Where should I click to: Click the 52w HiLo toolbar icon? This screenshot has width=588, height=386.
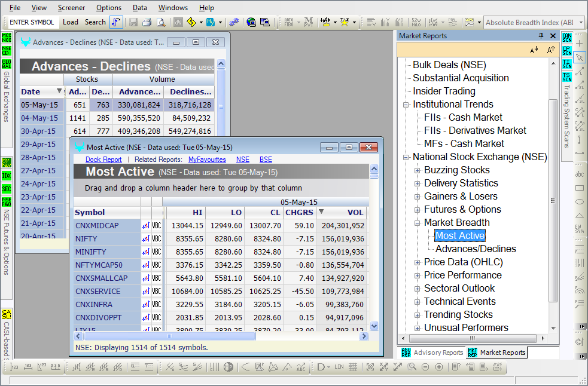coord(416,23)
